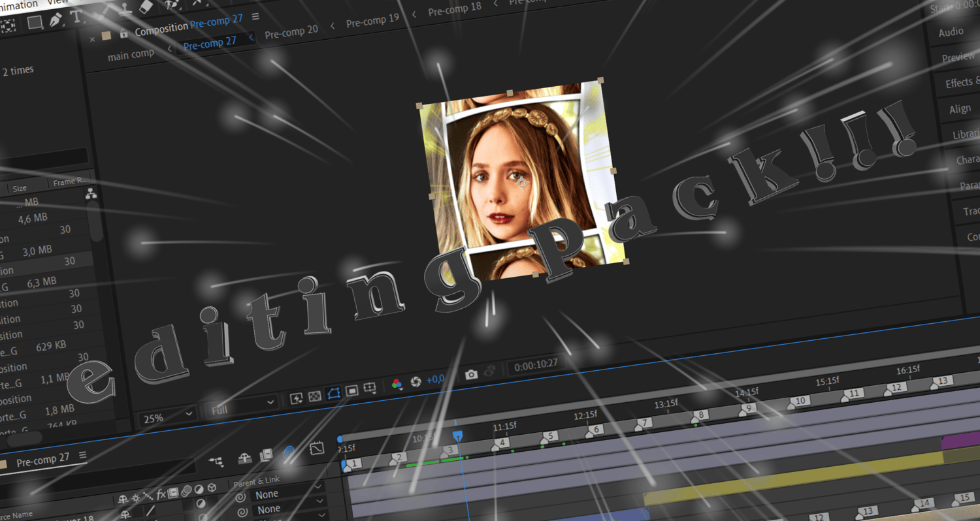
Task: Click the project panel vertical scrollbar
Action: pos(96,220)
